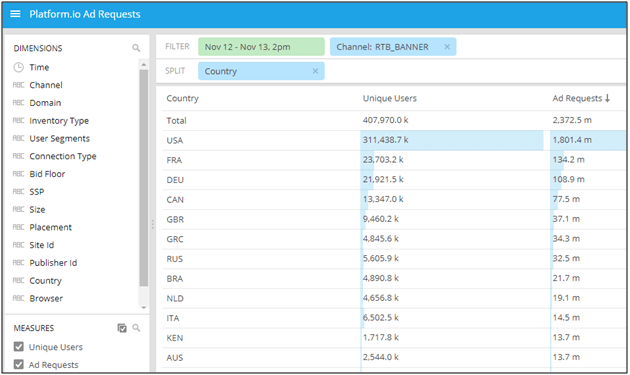
Task: Select the USA row
Action: tap(394, 140)
